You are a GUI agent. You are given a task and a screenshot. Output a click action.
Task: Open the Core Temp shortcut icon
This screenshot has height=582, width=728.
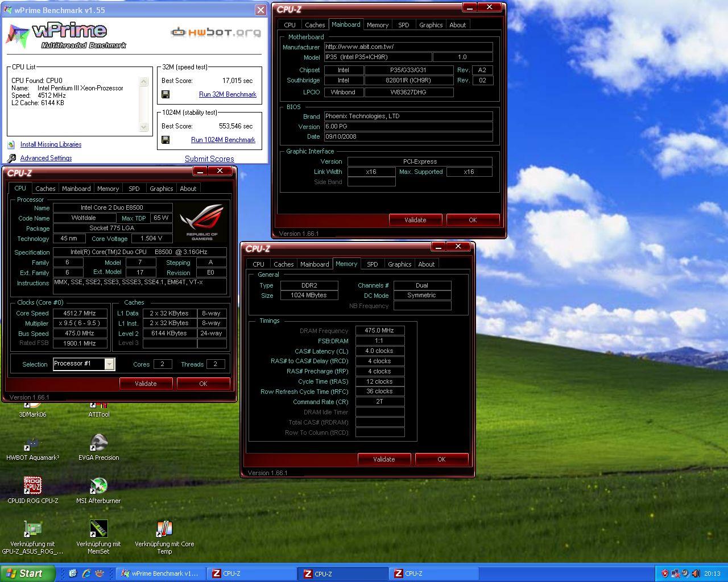(x=164, y=538)
